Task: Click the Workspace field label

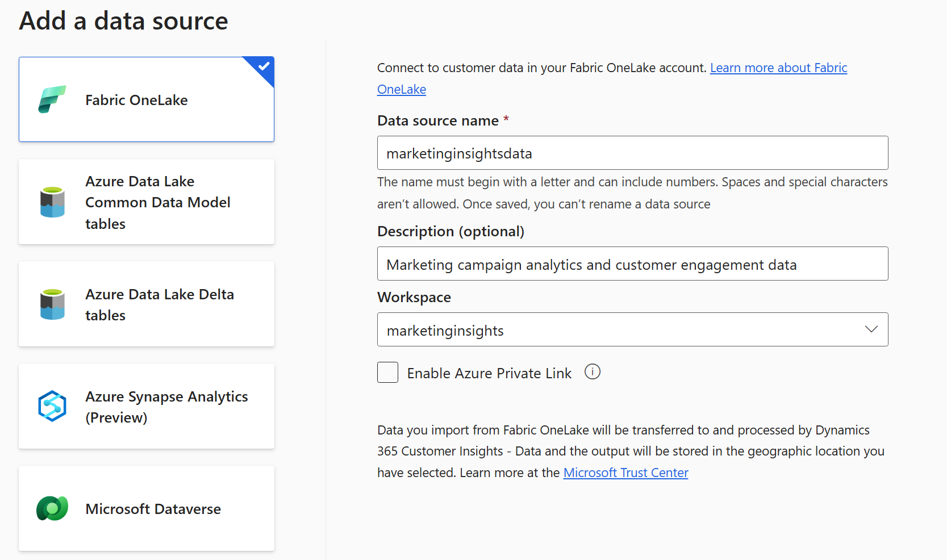Action: (x=414, y=297)
